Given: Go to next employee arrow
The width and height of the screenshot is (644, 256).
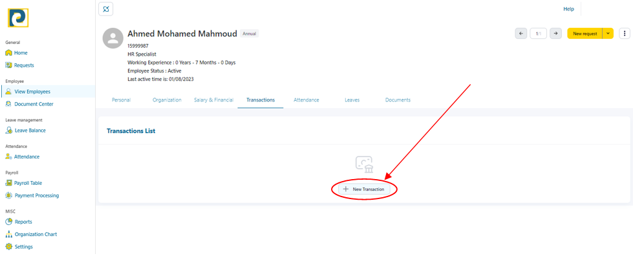Looking at the screenshot, I should tap(555, 34).
